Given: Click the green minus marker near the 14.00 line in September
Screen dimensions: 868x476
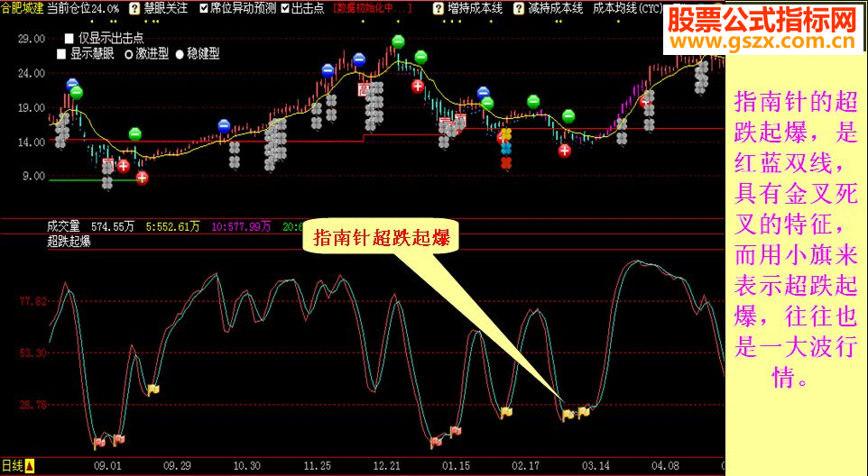Looking at the screenshot, I should point(135,133).
